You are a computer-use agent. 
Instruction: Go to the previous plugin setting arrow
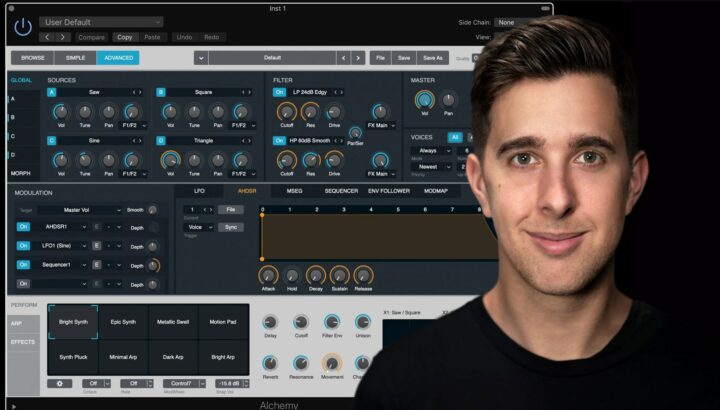(47, 37)
